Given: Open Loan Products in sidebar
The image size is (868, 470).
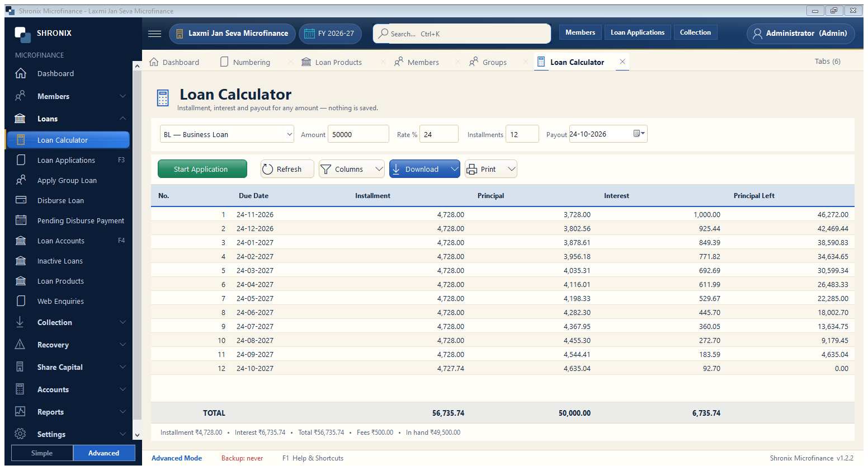Looking at the screenshot, I should [68, 281].
